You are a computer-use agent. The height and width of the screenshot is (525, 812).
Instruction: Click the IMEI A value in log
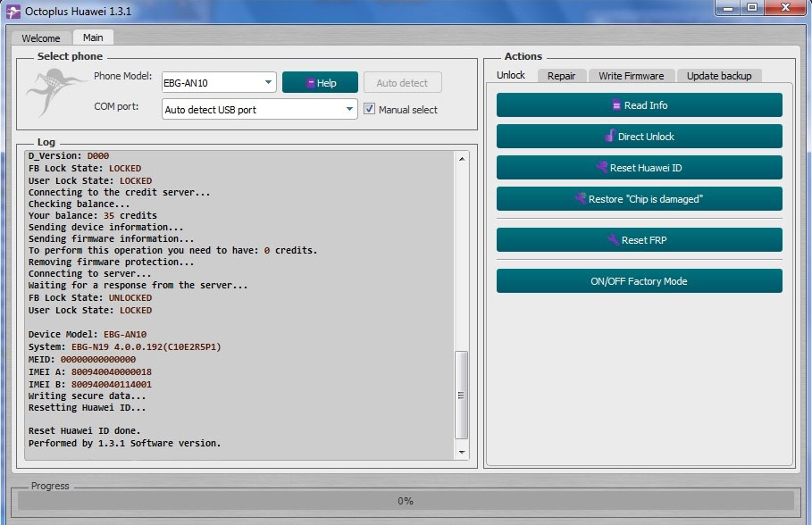[112, 371]
